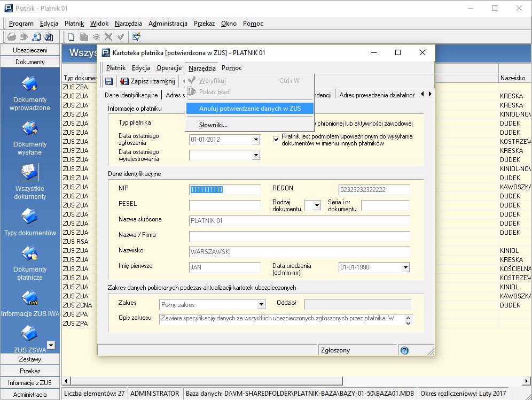Click the new blank document icon
Image resolution: width=532 pixels, height=400 pixels.
click(x=71, y=37)
